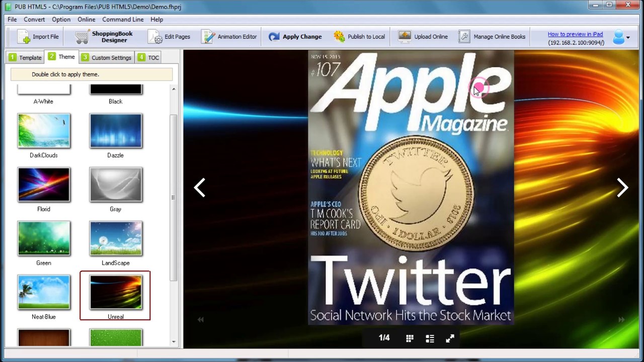Image resolution: width=644 pixels, height=362 pixels.
Task: Show the page thumbnails grid
Action: click(x=410, y=338)
